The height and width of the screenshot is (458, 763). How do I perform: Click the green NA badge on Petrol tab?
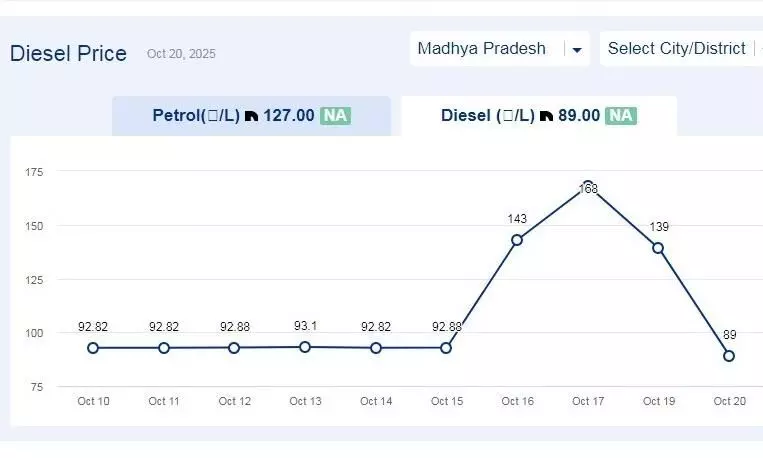[335, 116]
